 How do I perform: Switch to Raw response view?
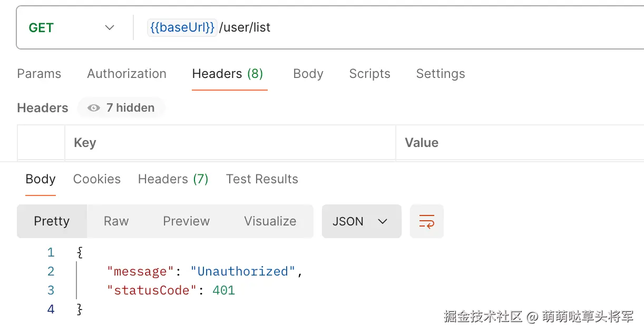pos(116,221)
